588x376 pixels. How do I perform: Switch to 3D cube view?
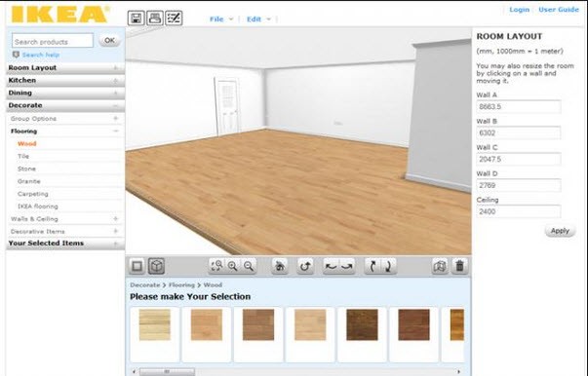click(156, 266)
